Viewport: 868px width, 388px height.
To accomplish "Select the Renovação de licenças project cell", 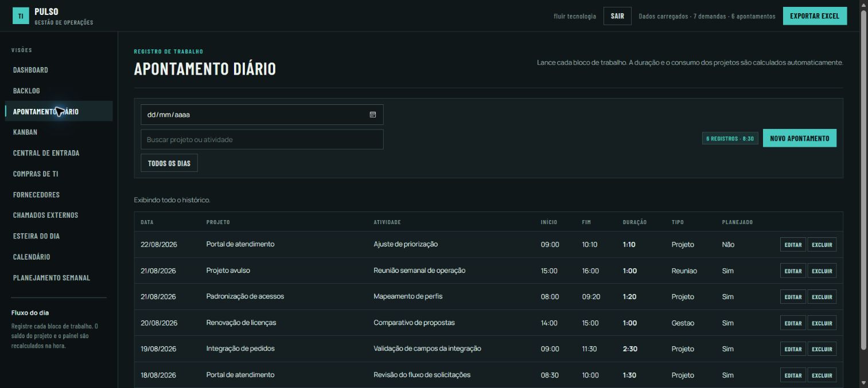I will (241, 323).
